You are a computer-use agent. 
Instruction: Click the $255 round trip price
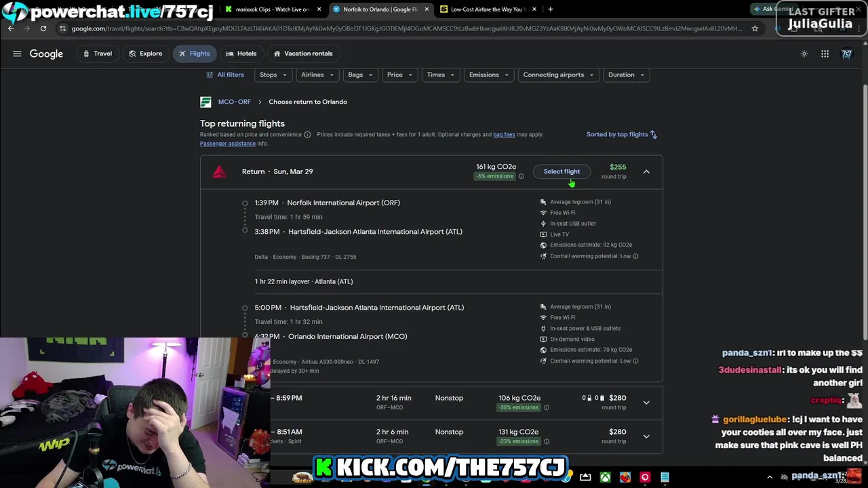click(x=618, y=167)
